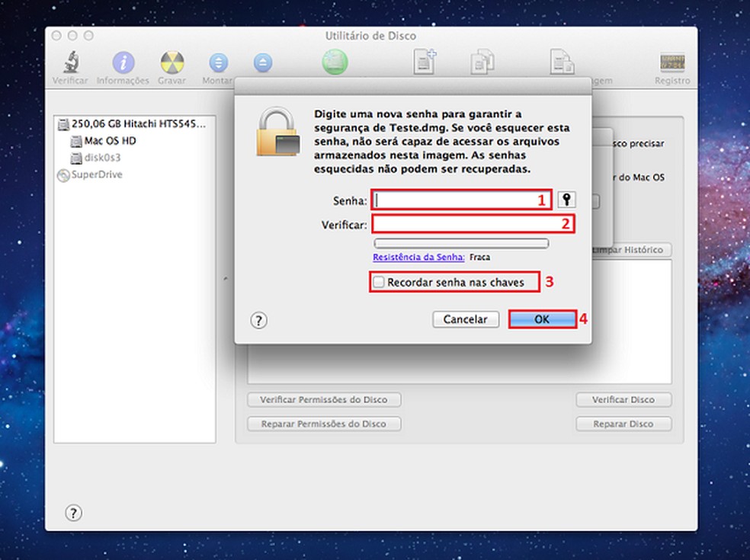Open the Informações info icon
This screenshot has width=750, height=560.
(123, 62)
